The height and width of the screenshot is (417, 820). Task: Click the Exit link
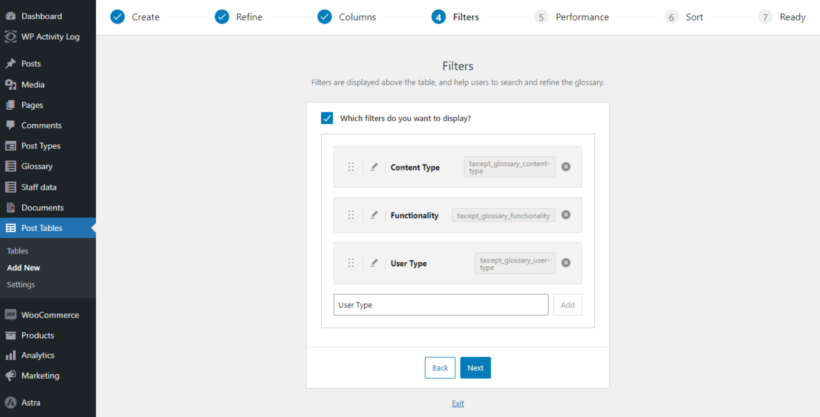(x=458, y=403)
